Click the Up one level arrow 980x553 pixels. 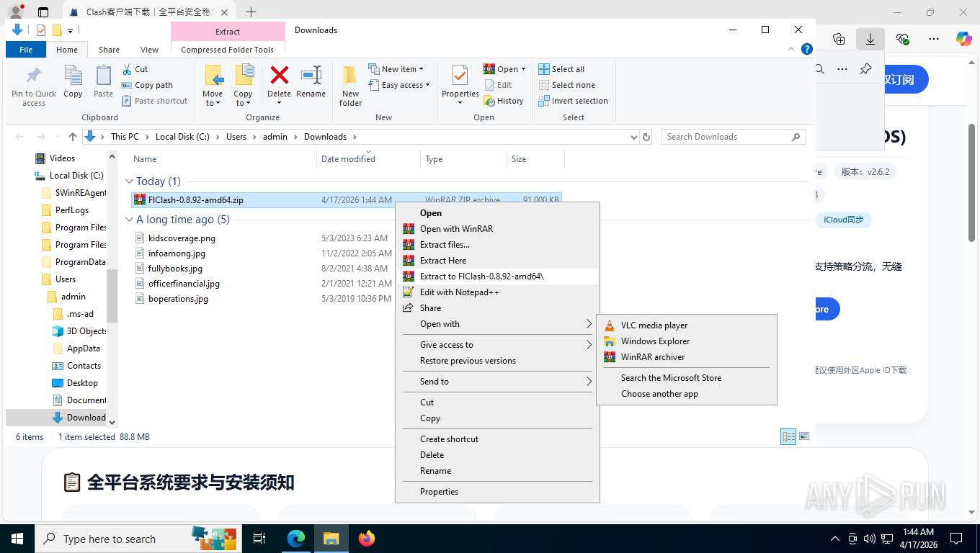[x=73, y=137]
